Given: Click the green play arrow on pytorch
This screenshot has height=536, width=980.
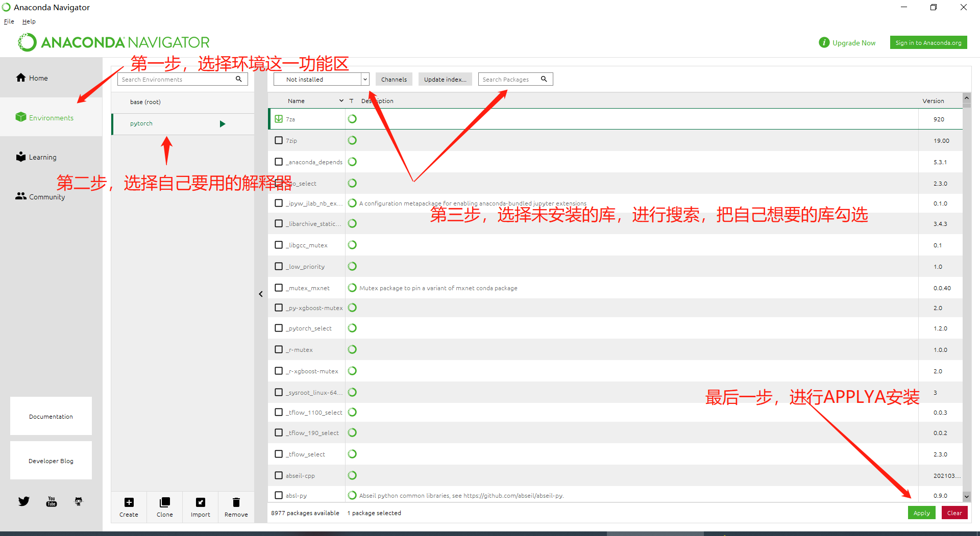Looking at the screenshot, I should [x=223, y=124].
